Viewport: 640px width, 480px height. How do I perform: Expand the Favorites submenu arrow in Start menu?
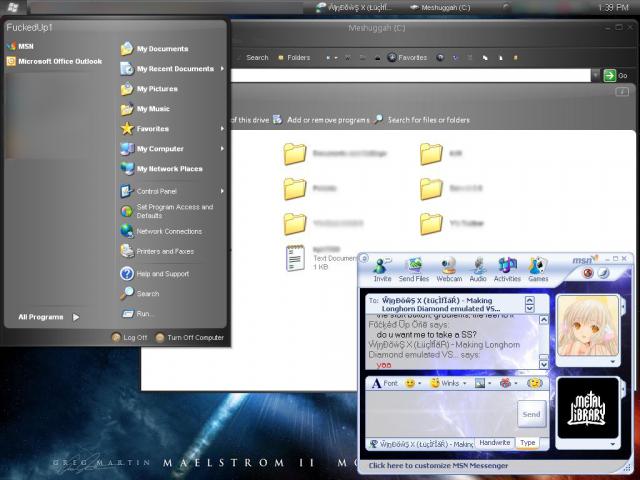pyautogui.click(x=222, y=129)
